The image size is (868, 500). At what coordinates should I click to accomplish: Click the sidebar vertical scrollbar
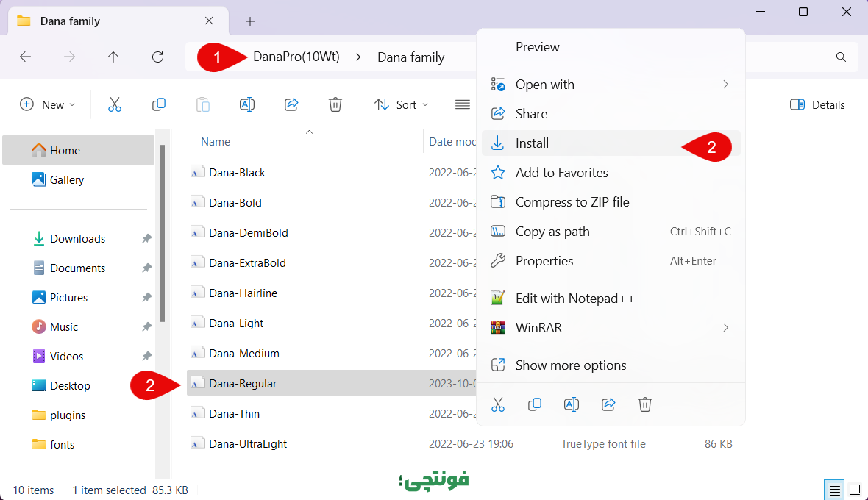[162, 233]
